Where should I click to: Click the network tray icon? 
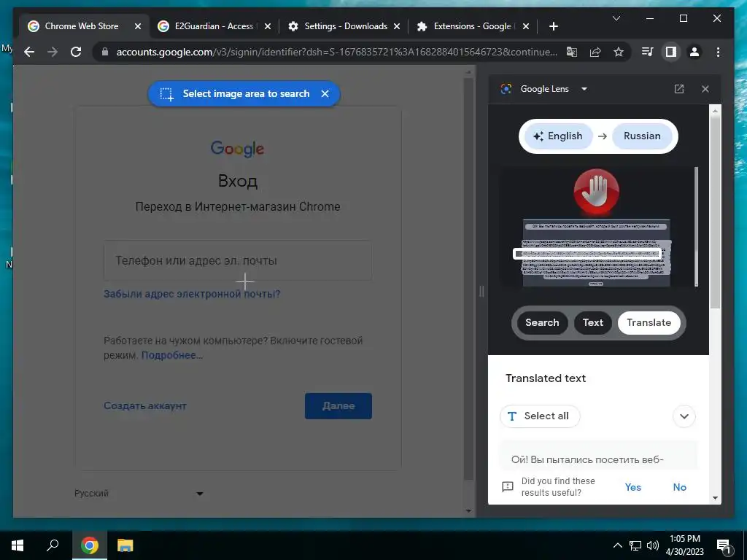(635, 545)
